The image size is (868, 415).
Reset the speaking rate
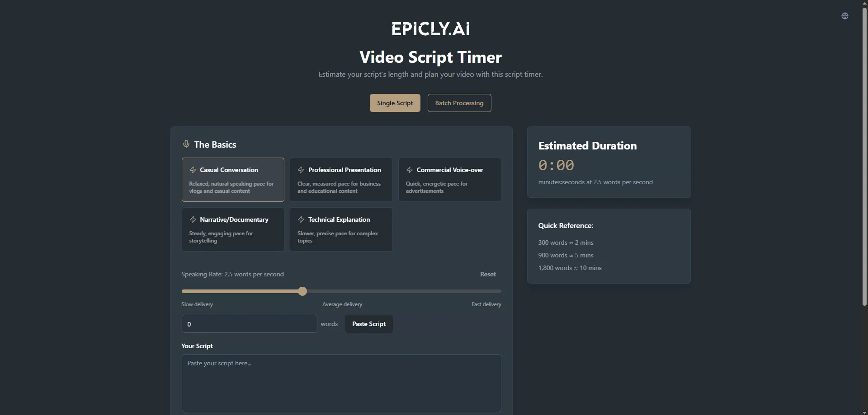[x=488, y=274]
